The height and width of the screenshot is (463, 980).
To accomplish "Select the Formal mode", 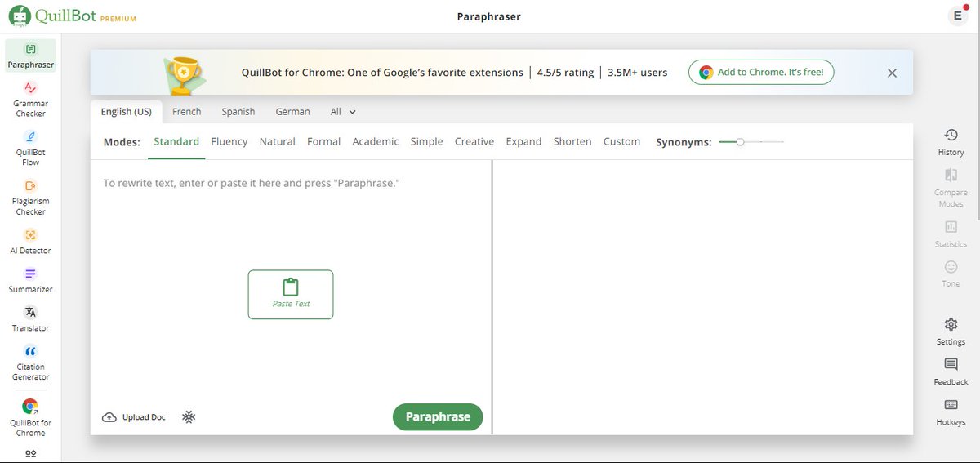I will [323, 141].
